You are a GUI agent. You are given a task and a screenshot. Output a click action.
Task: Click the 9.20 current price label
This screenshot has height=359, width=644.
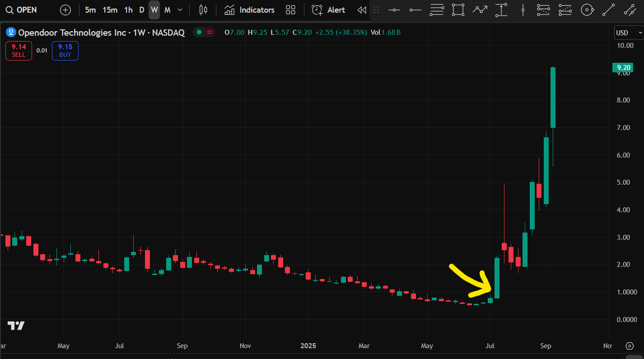point(623,68)
